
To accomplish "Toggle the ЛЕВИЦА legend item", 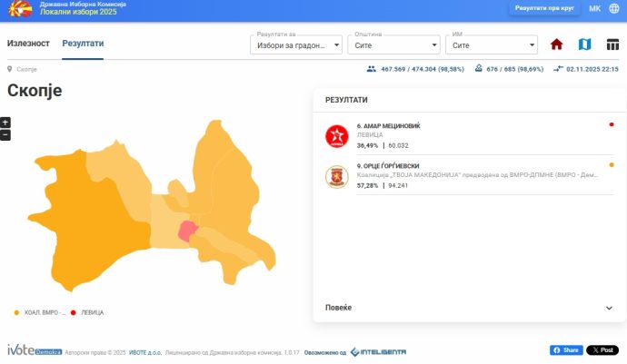I will (87, 312).
